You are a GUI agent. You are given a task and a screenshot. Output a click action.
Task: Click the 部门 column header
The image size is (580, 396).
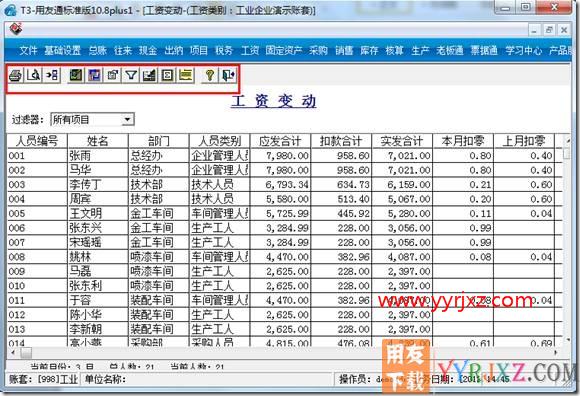(159, 141)
